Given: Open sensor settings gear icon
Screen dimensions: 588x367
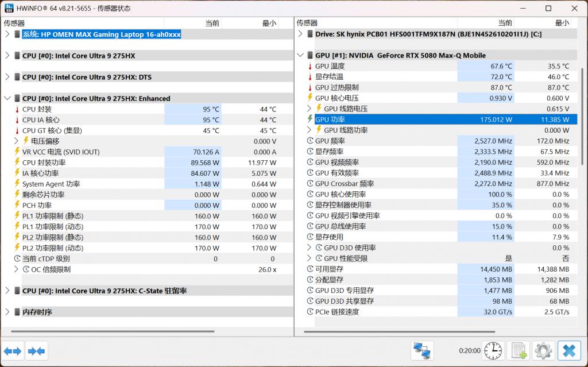Looking at the screenshot, I should pyautogui.click(x=543, y=351).
